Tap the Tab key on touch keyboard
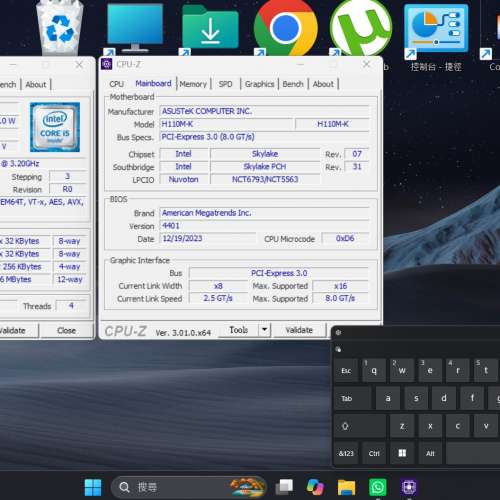 [x=353, y=398]
